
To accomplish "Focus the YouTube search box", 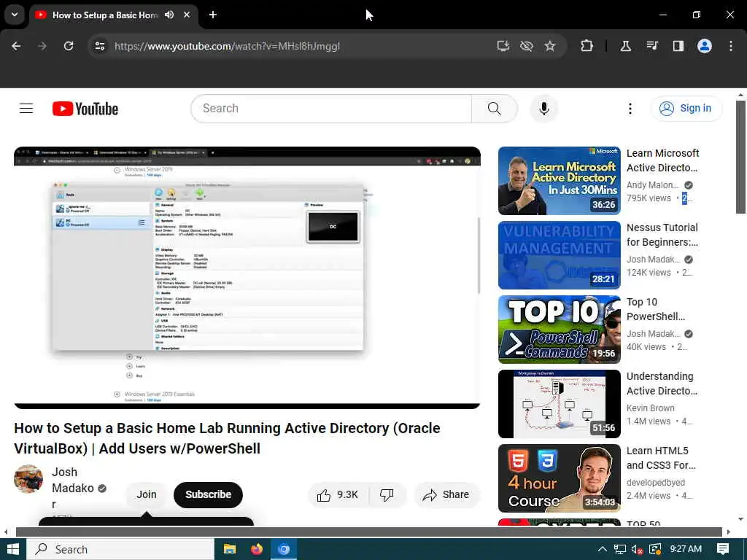I will coord(332,109).
